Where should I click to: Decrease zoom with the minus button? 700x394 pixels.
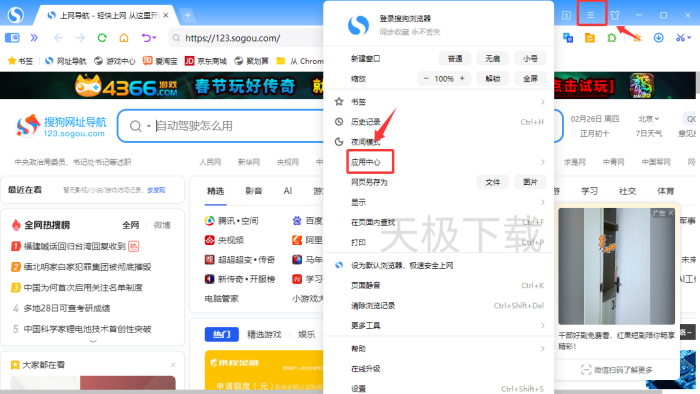pos(426,79)
